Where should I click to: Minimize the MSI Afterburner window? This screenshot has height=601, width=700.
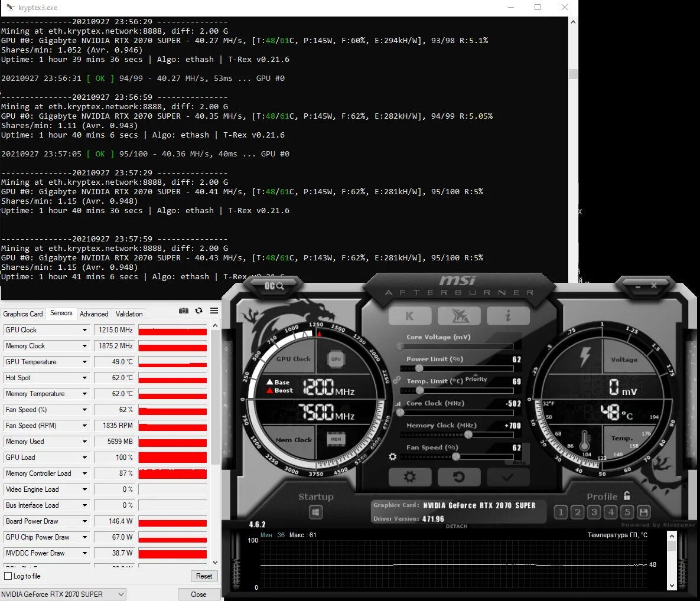[638, 286]
